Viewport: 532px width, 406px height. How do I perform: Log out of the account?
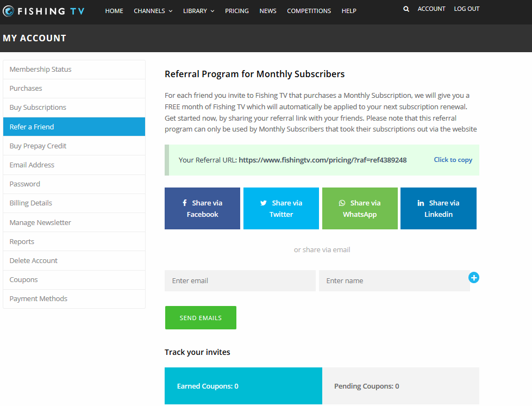466,9
